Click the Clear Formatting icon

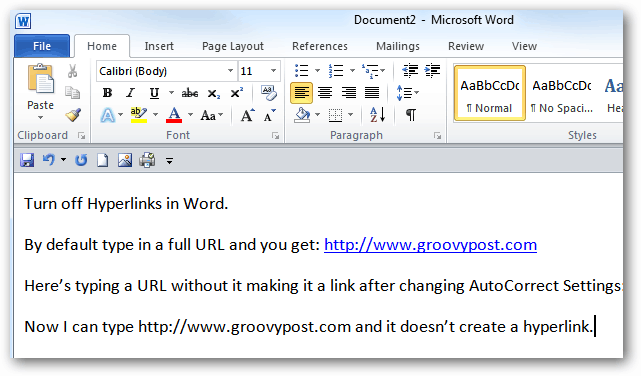(269, 93)
